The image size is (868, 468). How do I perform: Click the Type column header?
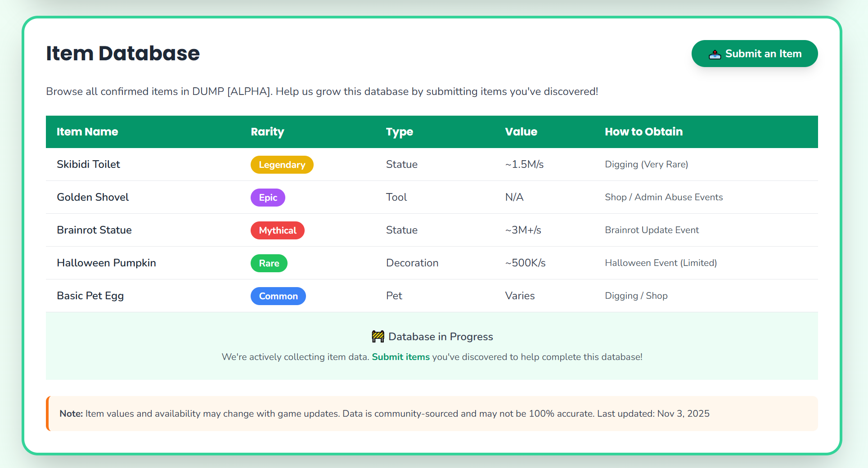pos(399,132)
